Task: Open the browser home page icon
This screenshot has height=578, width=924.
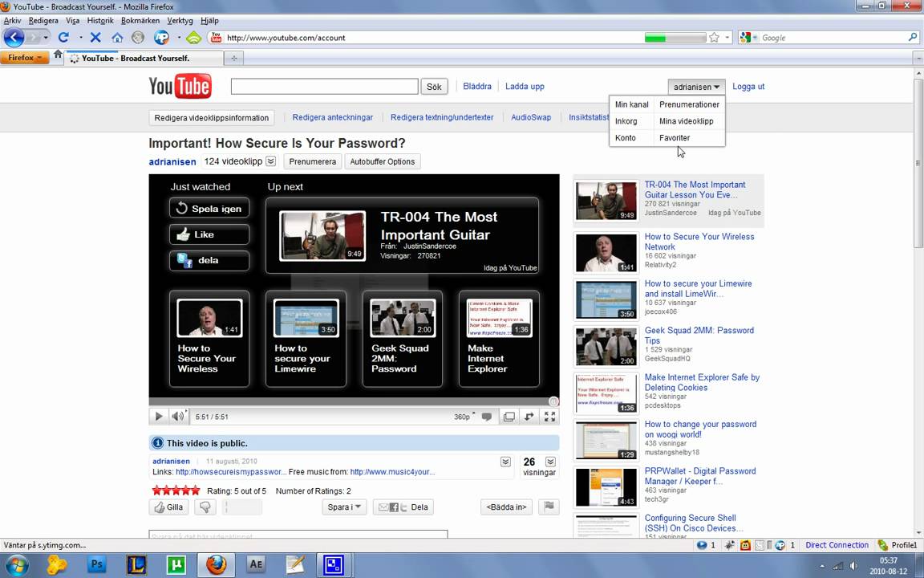Action: point(117,38)
